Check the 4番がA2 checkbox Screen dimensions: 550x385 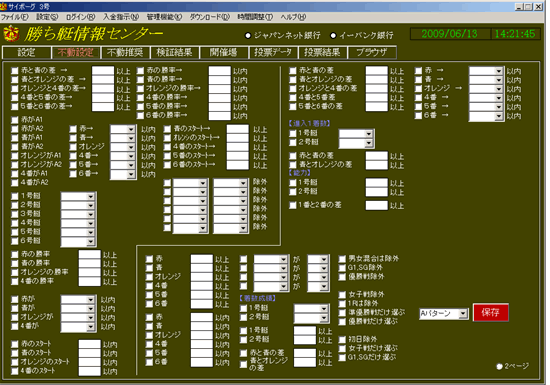point(15,183)
